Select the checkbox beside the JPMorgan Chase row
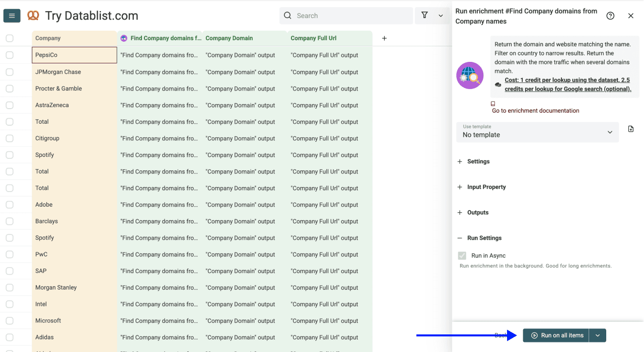 click(9, 71)
